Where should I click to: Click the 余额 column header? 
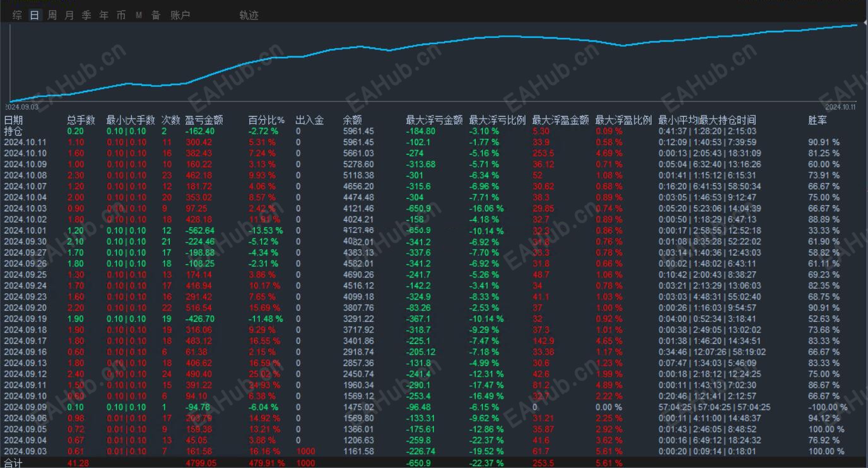(x=353, y=120)
